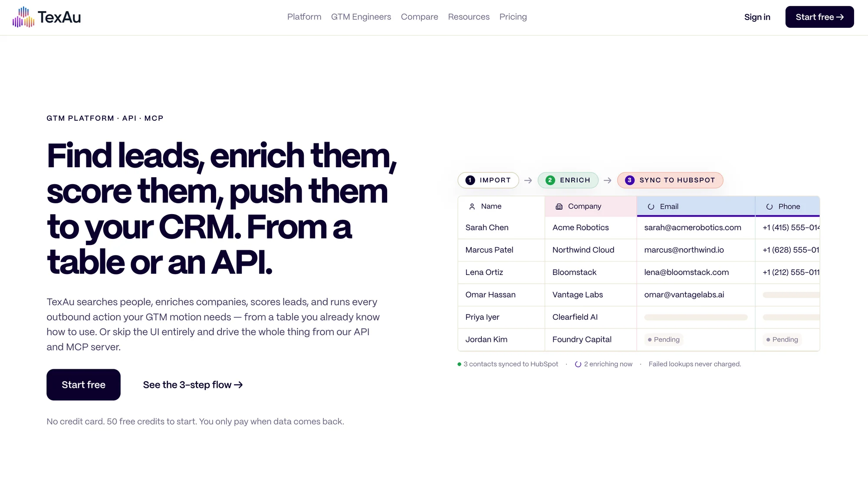Click the building icon beside Company column

click(x=559, y=207)
